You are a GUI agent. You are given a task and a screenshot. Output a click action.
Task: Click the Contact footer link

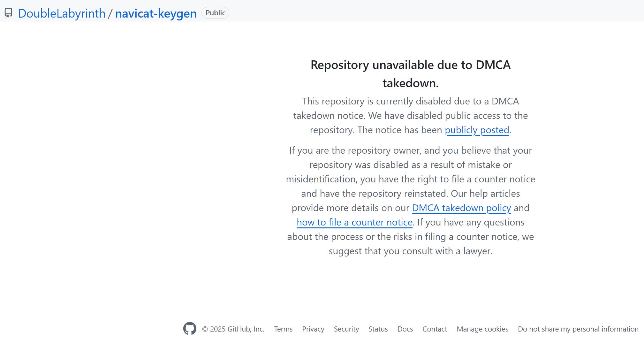(x=435, y=329)
